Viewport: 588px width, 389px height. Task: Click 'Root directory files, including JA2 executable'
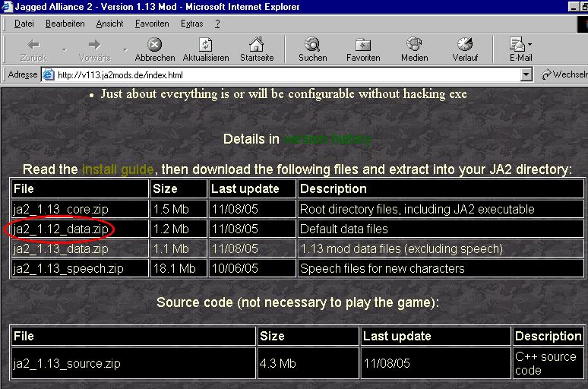[x=417, y=210]
